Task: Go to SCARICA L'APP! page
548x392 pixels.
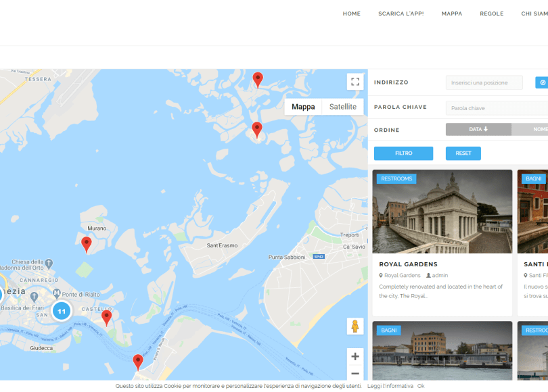Action: tap(401, 14)
